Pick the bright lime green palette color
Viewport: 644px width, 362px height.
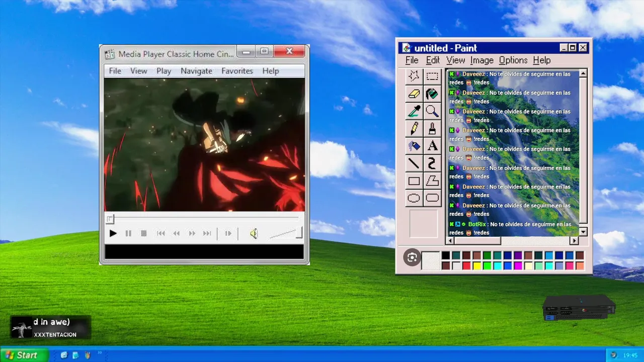point(487,265)
